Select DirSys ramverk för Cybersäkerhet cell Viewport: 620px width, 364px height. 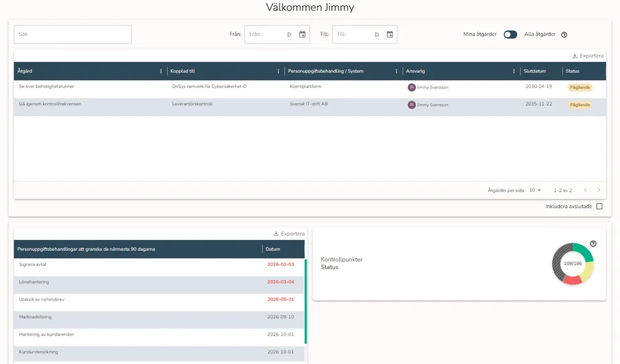209,86
